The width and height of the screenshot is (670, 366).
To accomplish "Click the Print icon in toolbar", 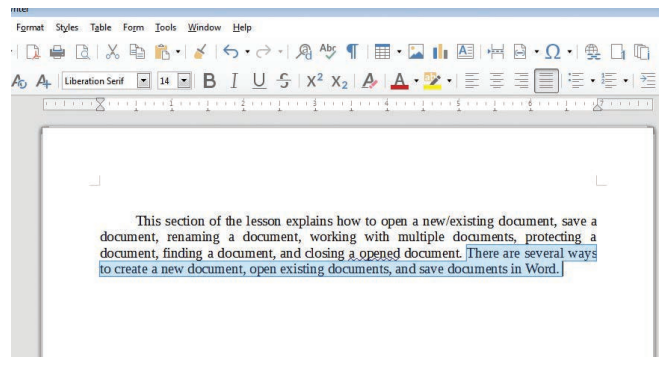I will [57, 52].
